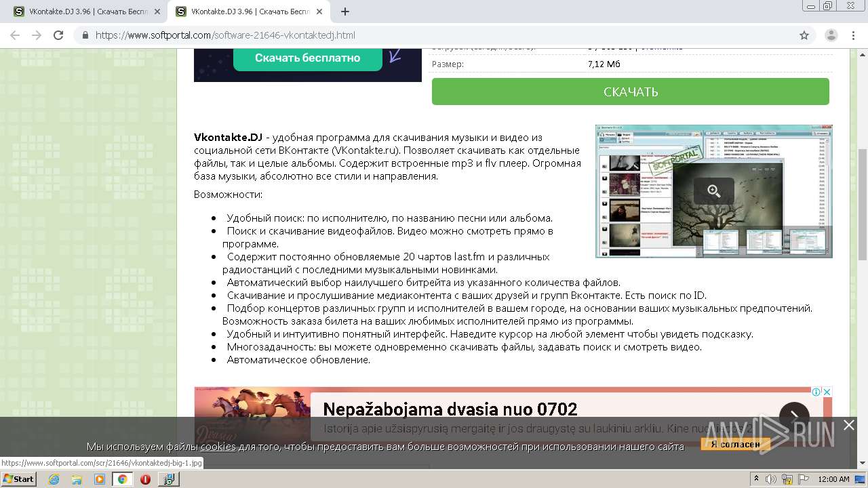This screenshot has width=868, height=488.
Task: Bookmark this page with star icon
Action: pos(804,35)
